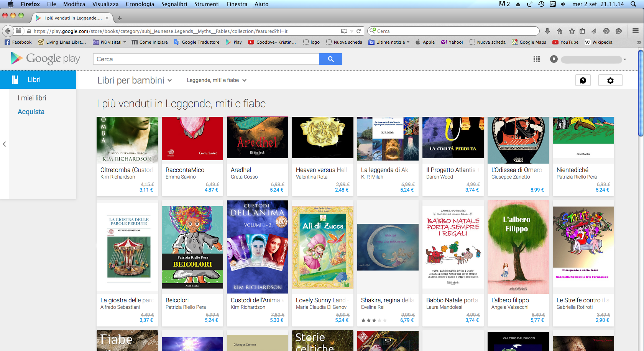
Task: Click the L'albero Filippo book cover
Action: [518, 247]
